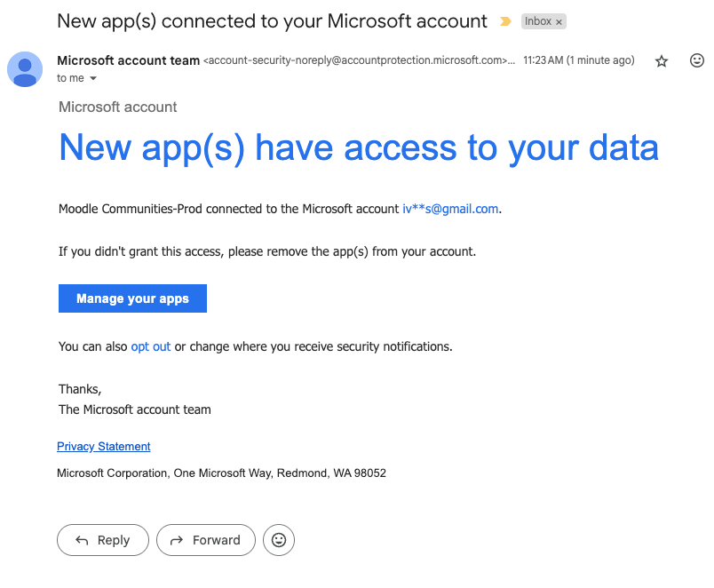This screenshot has width=714, height=588.
Task: Open the opt out link
Action: coord(151,346)
